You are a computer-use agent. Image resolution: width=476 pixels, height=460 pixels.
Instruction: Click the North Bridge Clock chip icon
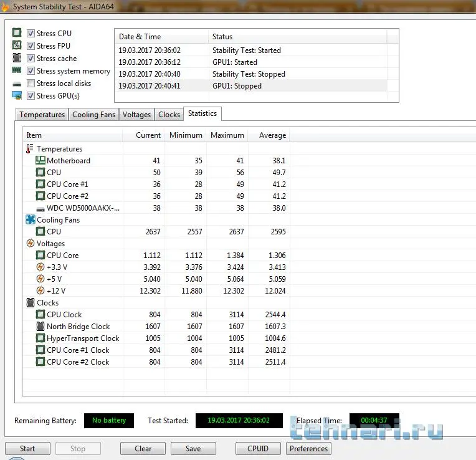click(x=40, y=327)
